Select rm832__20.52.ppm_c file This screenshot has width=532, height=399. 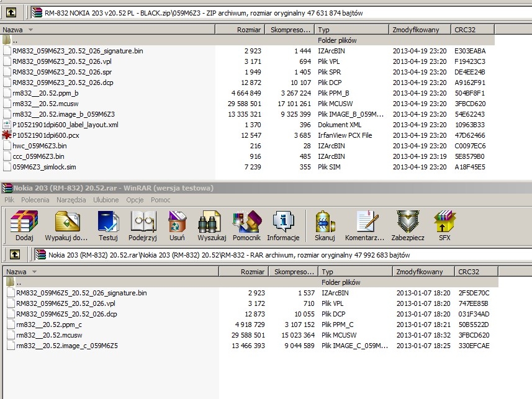click(49, 325)
